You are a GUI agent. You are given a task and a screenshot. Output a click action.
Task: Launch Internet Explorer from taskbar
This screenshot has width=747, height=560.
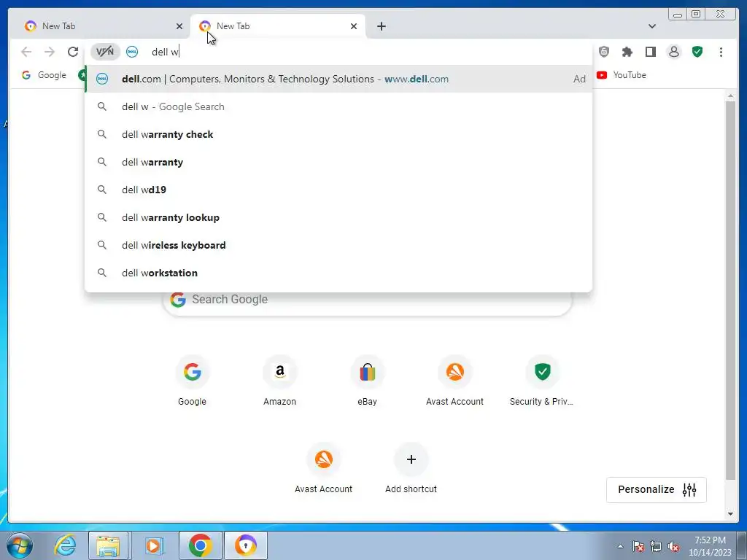pos(65,545)
